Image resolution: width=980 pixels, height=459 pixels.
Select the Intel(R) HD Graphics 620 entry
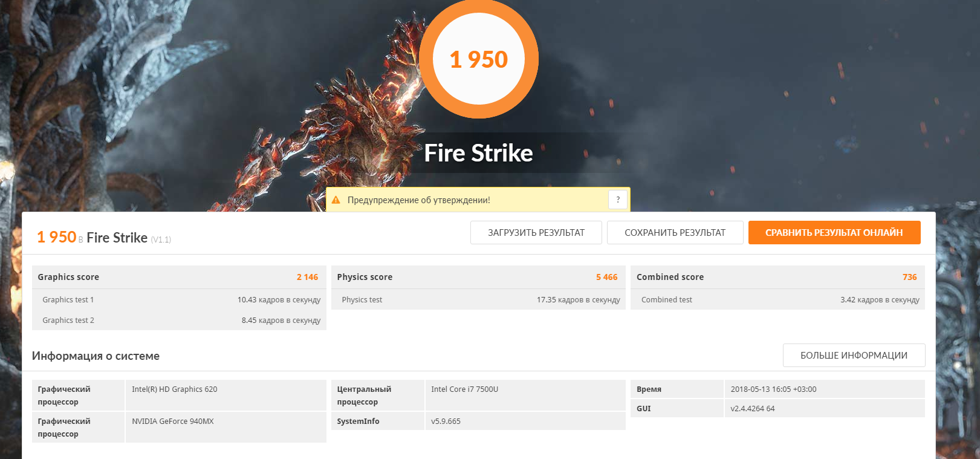click(175, 389)
